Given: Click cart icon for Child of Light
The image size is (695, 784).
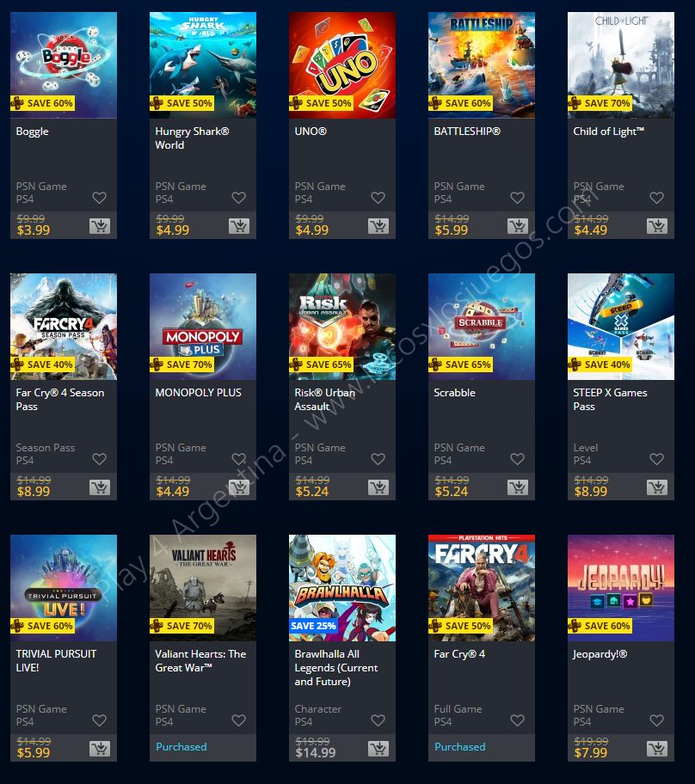Looking at the screenshot, I should coord(657,226).
